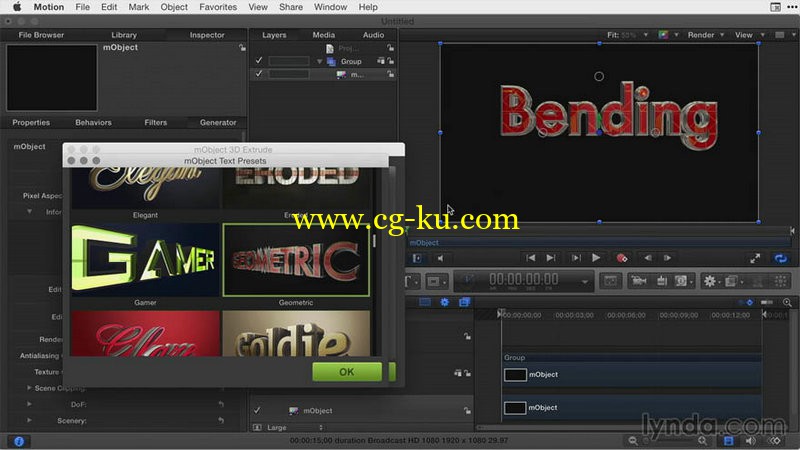This screenshot has height=450, width=800.
Task: Click the presets list vertical scrollbar
Action: pos(374,241)
